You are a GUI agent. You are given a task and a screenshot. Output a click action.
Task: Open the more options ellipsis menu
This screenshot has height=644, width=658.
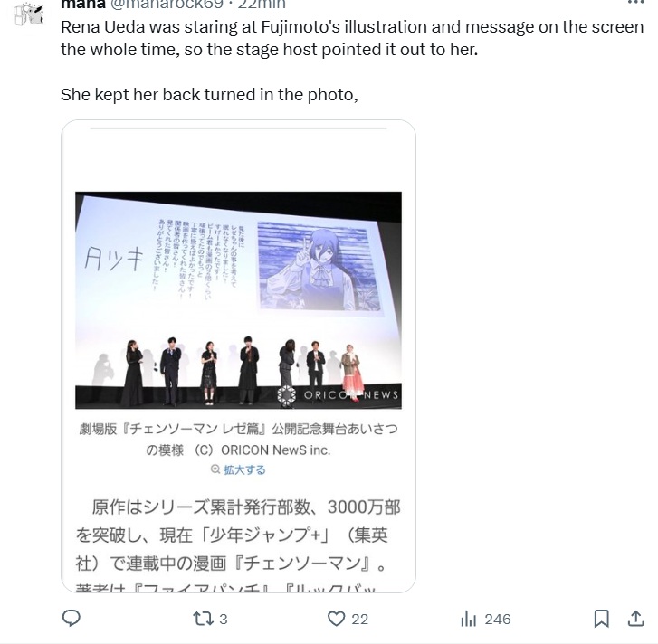click(635, 3)
